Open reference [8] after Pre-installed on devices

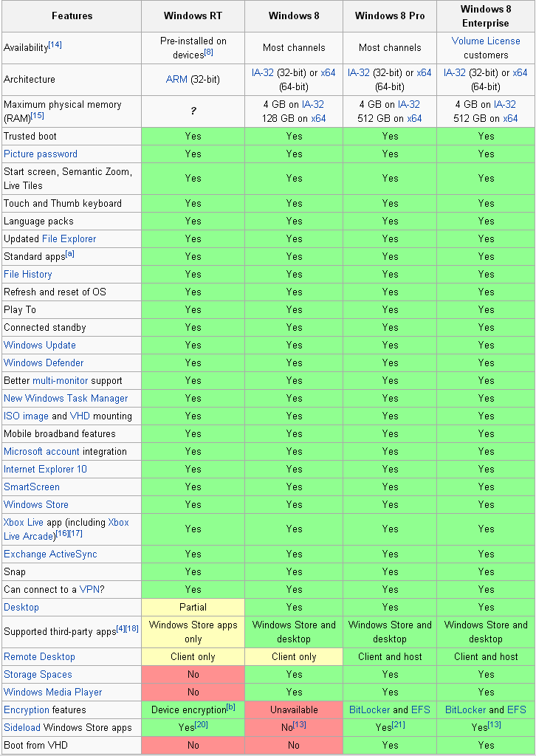tap(209, 52)
